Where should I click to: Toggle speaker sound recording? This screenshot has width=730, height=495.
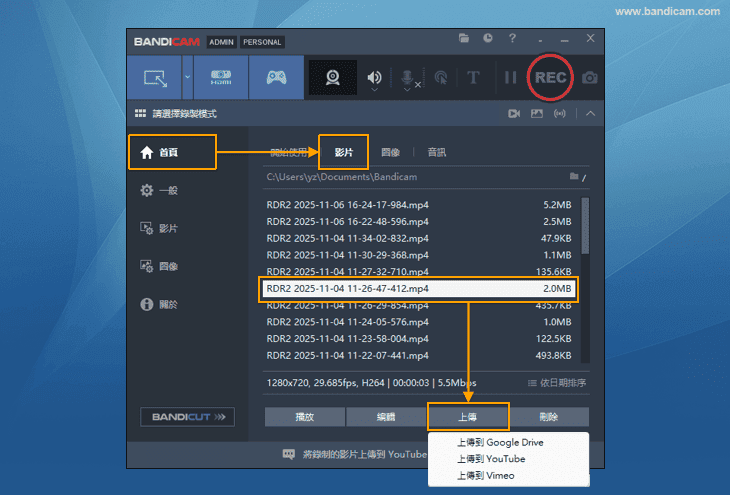(x=374, y=78)
